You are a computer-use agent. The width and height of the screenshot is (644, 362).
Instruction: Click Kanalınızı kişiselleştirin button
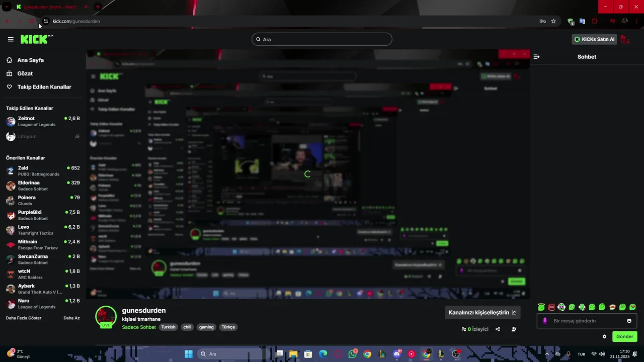tap(482, 313)
